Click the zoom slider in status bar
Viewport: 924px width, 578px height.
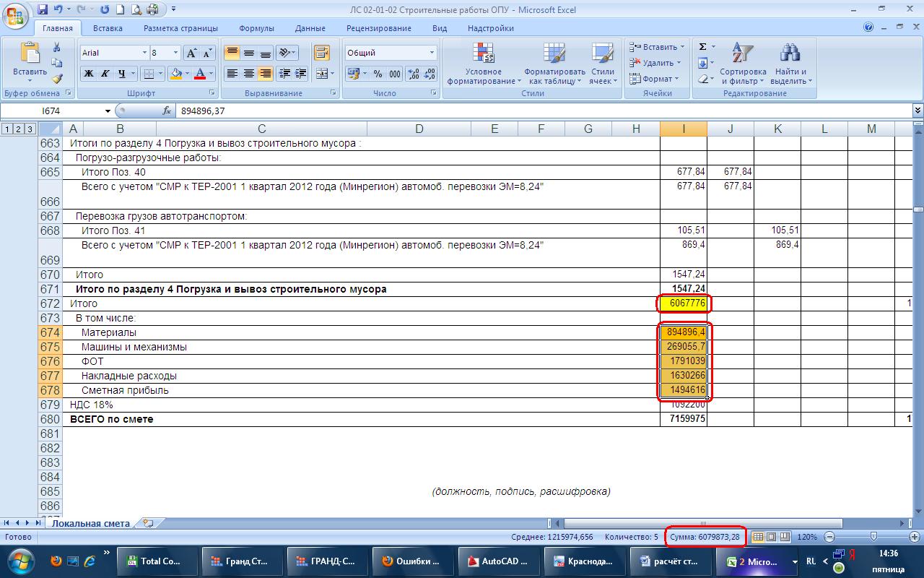[x=873, y=537]
